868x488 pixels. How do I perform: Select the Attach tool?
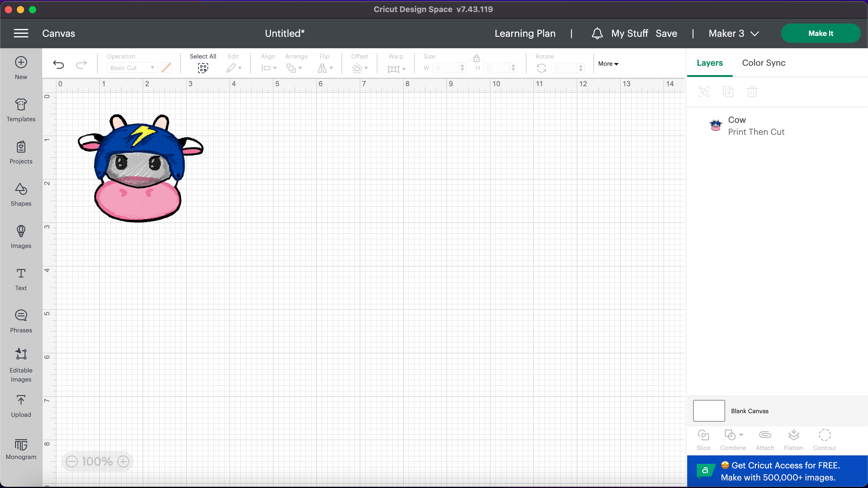(x=765, y=439)
